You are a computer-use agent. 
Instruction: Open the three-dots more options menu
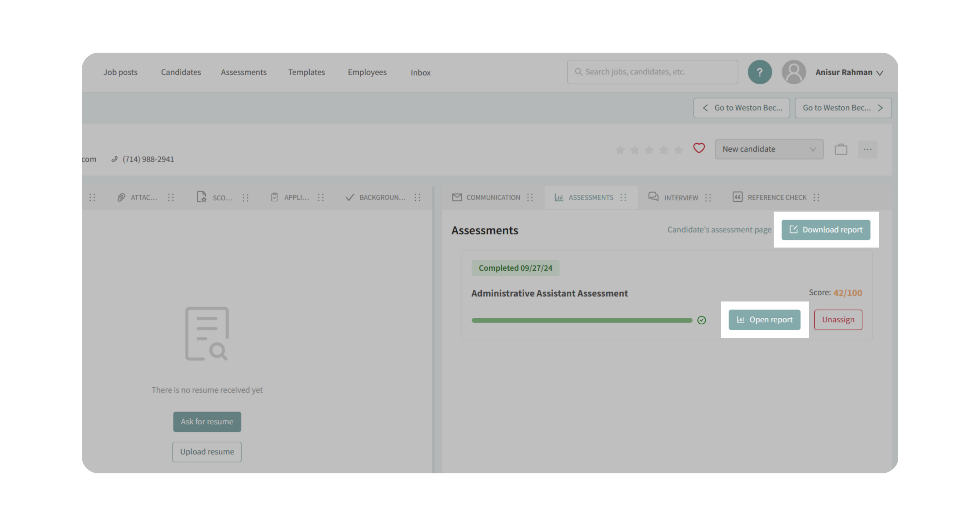point(867,149)
